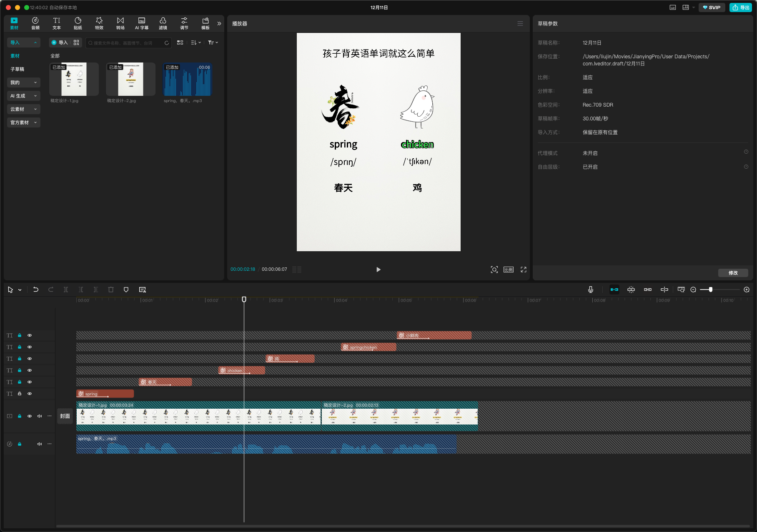
Task: Click the redo icon in timeline toolbar
Action: pyautogui.click(x=51, y=290)
